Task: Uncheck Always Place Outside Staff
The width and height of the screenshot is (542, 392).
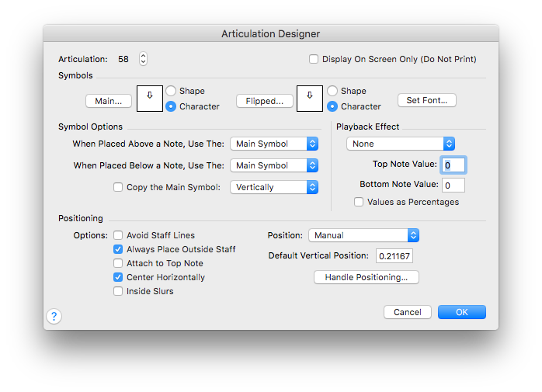Action: pyautogui.click(x=119, y=249)
